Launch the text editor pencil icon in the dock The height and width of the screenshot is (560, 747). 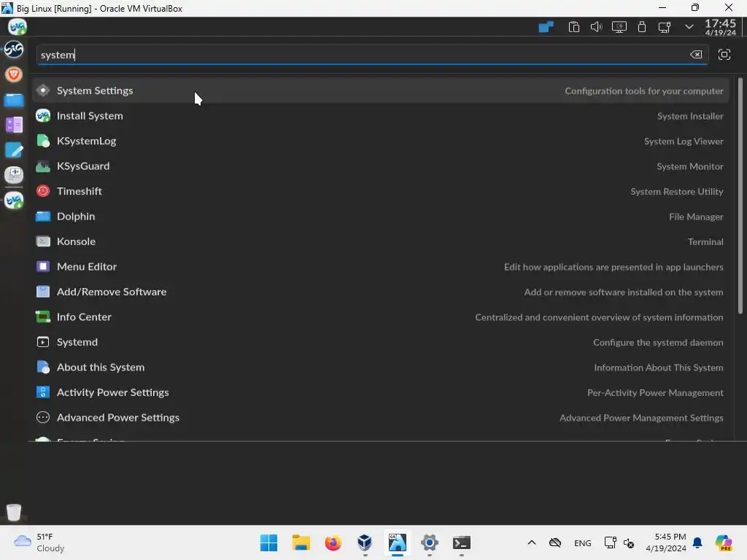tap(14, 150)
